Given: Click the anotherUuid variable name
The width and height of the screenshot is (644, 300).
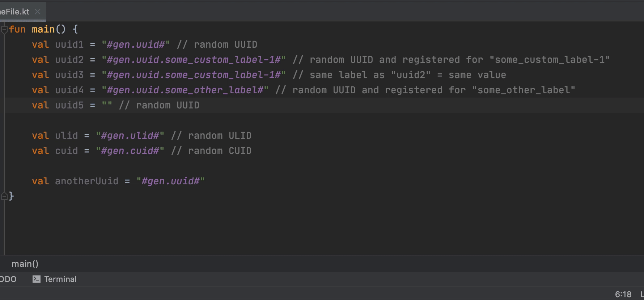Looking at the screenshot, I should 86,181.
